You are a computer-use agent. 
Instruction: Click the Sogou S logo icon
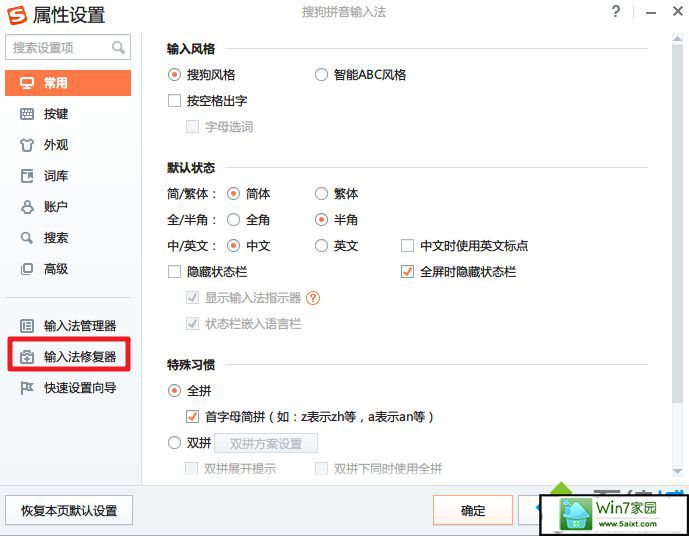(17, 15)
